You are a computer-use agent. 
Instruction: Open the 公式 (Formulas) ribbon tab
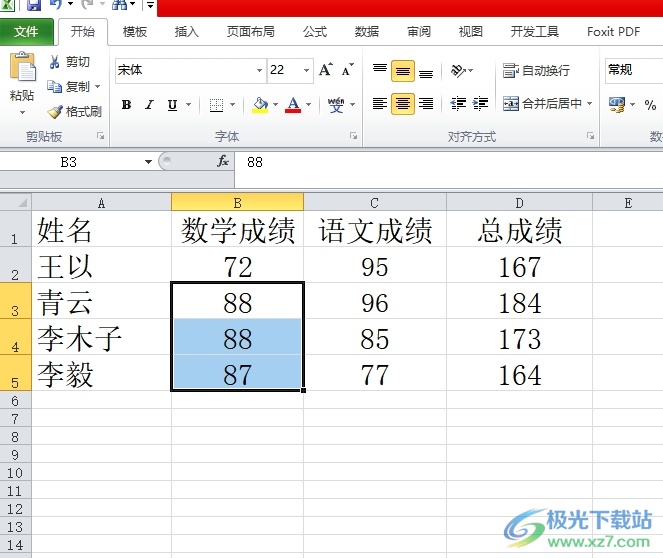(315, 32)
